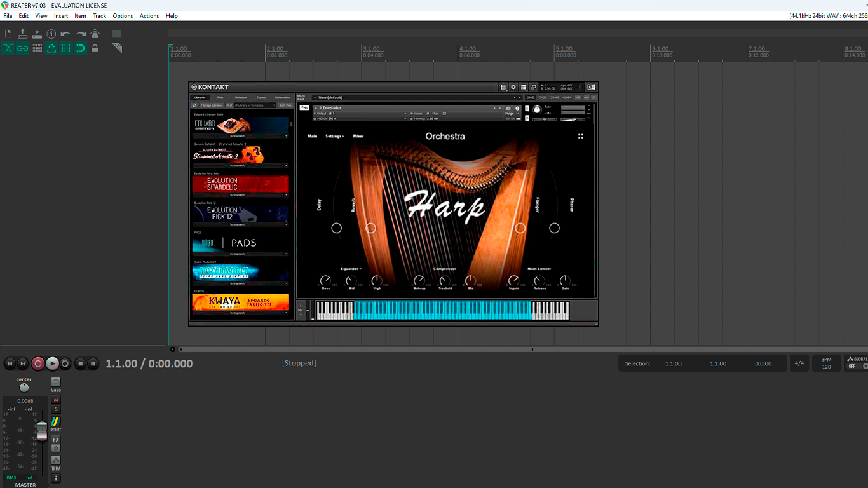Click the dotted-rectangle selection icon in toolbar
This screenshot has width=868, height=488.
click(x=117, y=34)
